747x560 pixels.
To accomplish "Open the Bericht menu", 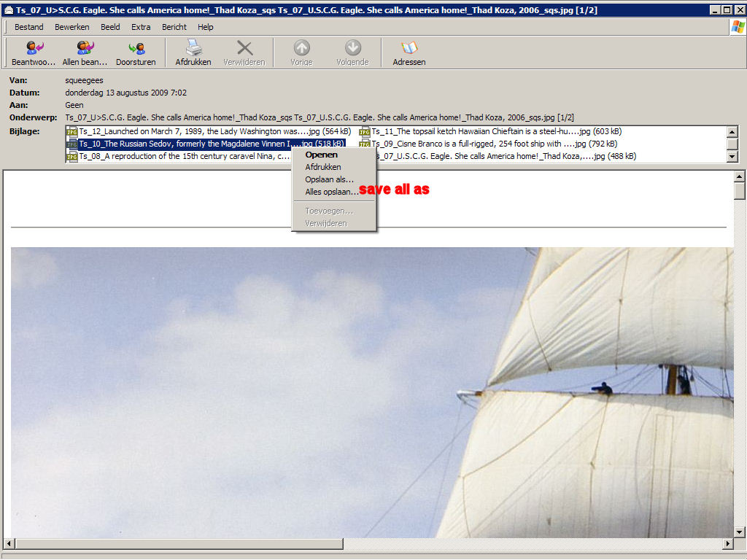I will coord(174,27).
